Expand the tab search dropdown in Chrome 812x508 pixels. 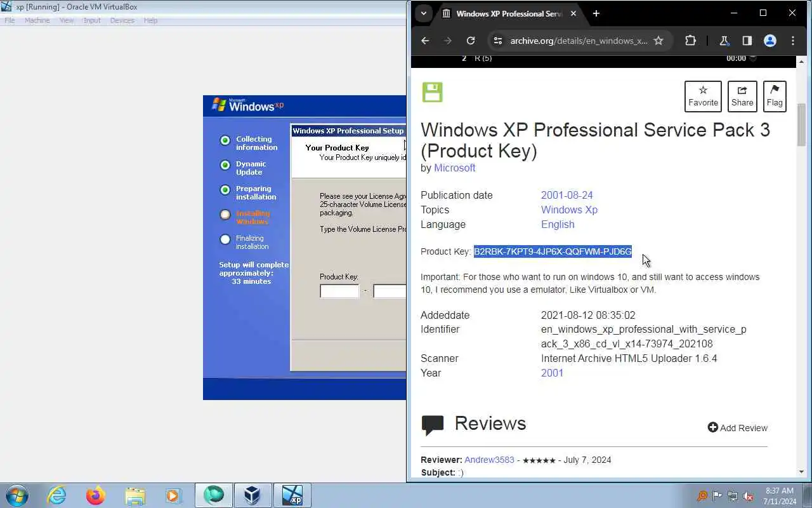point(424,13)
